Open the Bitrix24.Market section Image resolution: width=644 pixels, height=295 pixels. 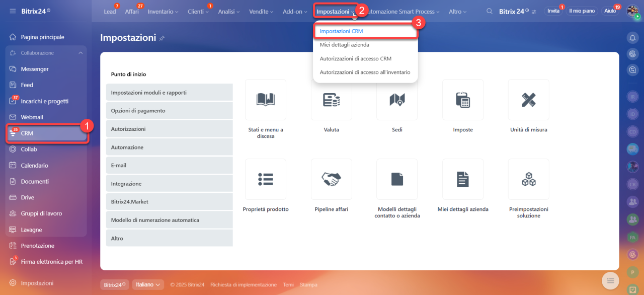170,202
